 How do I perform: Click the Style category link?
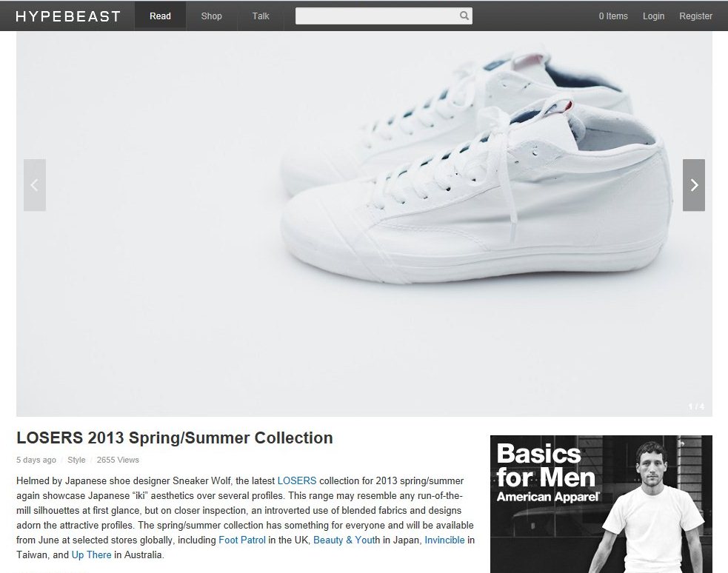76,460
